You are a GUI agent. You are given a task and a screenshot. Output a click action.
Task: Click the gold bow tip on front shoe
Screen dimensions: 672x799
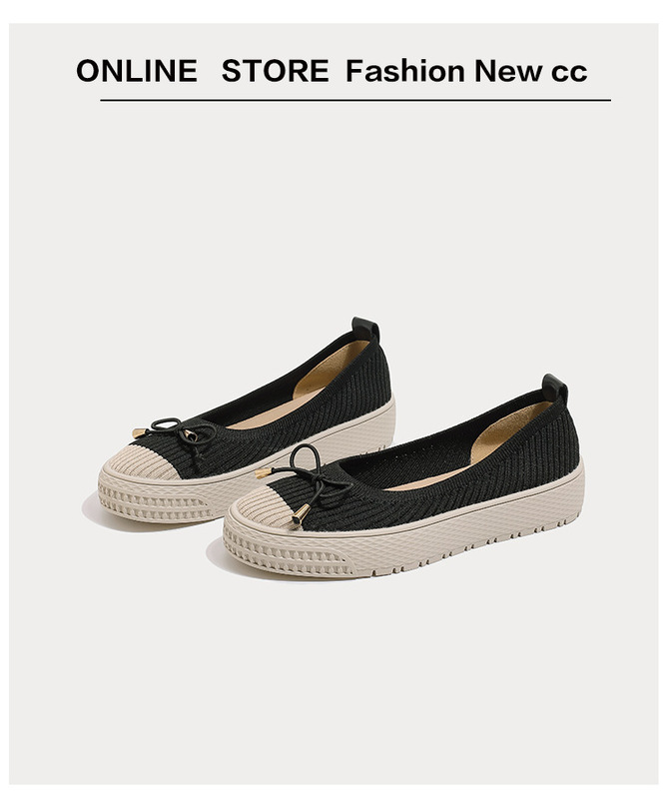pyautogui.click(x=301, y=513)
